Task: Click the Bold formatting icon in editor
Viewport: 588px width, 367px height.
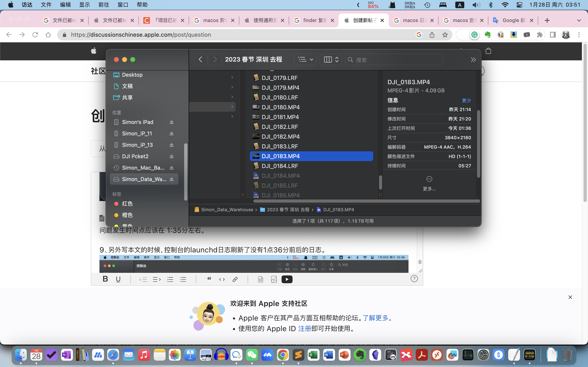Action: [105, 279]
